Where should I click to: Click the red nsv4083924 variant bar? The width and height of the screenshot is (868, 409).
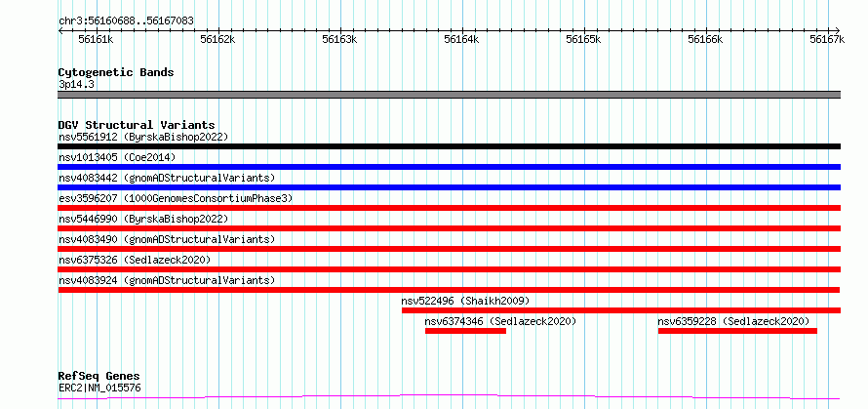pos(449,290)
